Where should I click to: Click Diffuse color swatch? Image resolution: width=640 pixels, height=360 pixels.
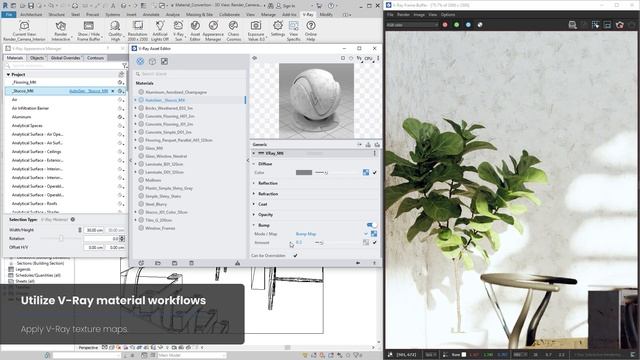304,173
